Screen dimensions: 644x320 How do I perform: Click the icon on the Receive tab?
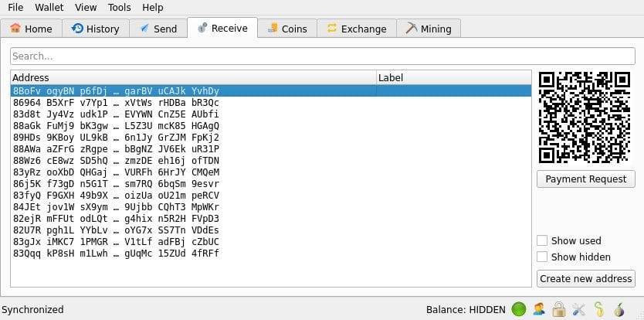(202, 28)
